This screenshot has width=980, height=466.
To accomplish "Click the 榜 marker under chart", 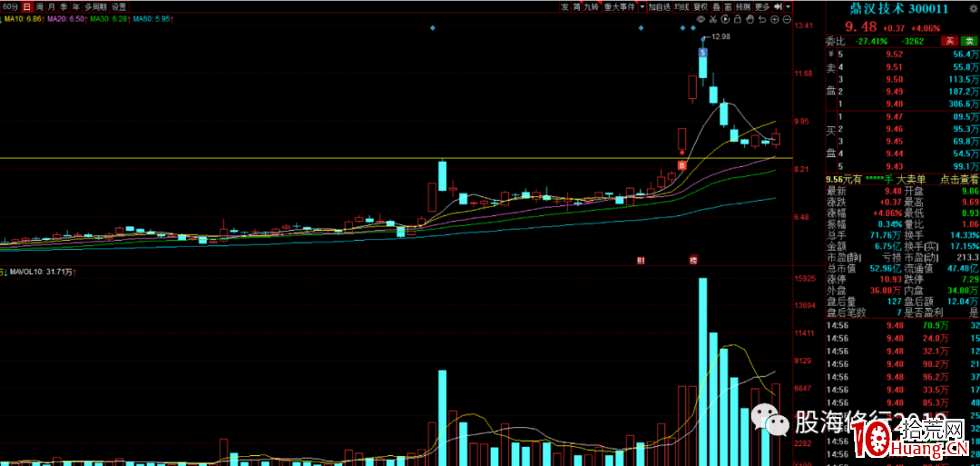I will click(692, 260).
